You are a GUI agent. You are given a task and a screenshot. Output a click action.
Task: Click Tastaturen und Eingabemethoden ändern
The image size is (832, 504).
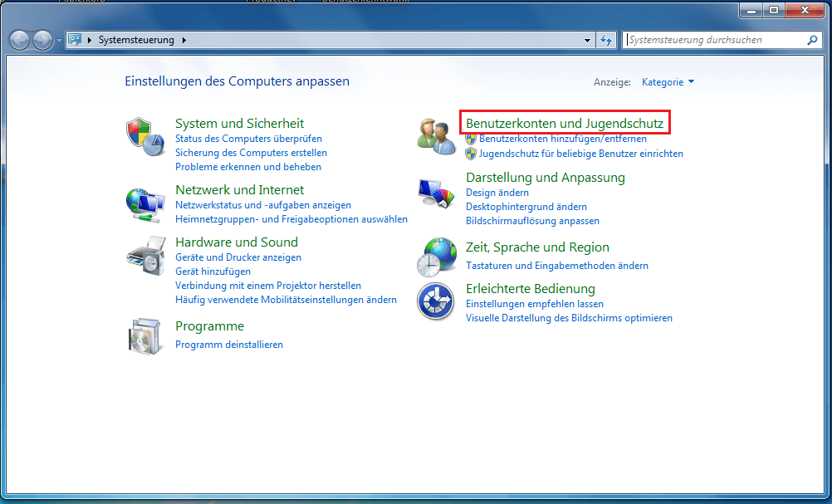pyautogui.click(x=557, y=265)
